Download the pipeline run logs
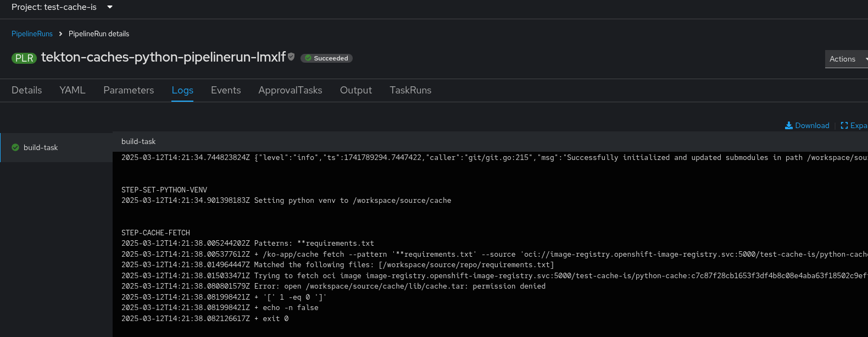This screenshot has height=337, width=868. click(x=807, y=125)
